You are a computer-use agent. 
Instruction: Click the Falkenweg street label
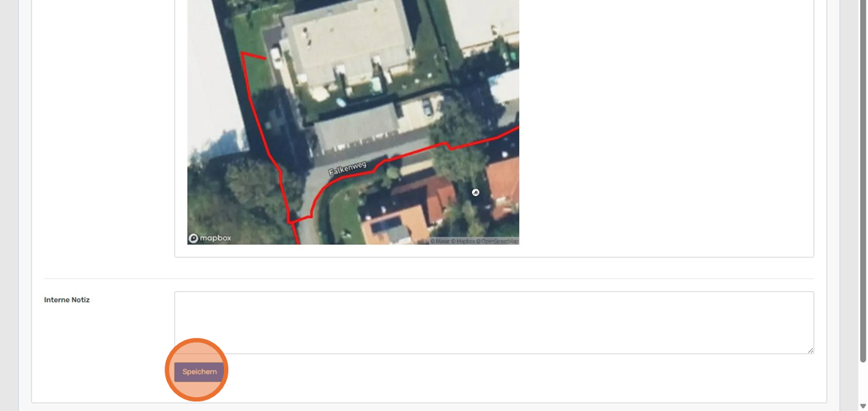pos(348,168)
